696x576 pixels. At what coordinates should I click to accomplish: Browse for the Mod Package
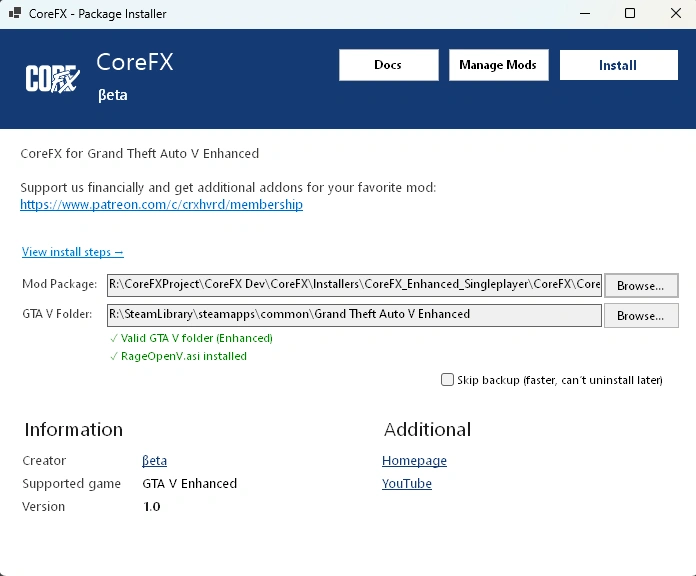pyautogui.click(x=641, y=285)
